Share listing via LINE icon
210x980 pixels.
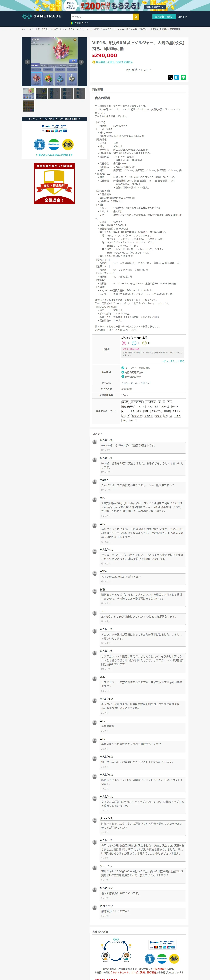point(183,77)
